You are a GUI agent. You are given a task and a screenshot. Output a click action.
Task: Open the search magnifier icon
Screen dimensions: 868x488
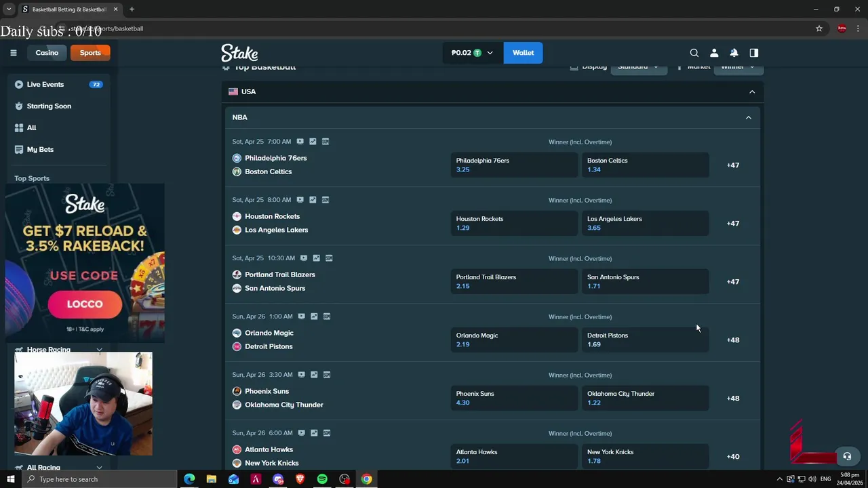[x=694, y=53]
